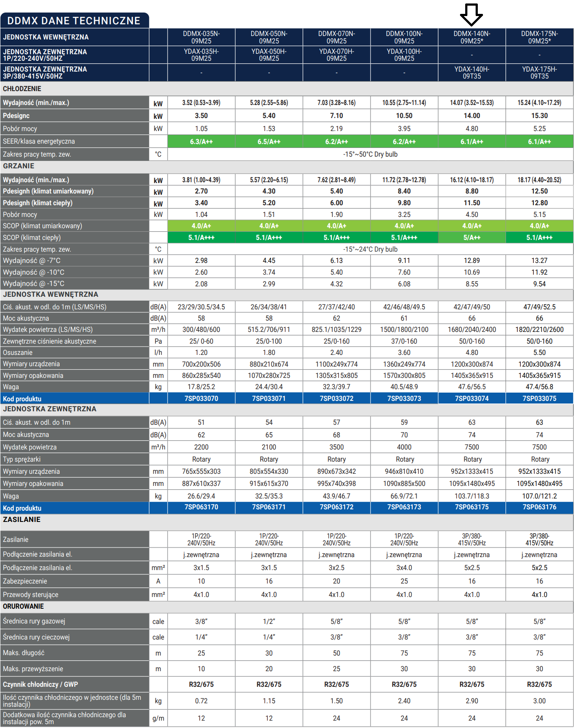Select column header DDMX-035N-09M25
This screenshot has height=728, width=575.
pos(201,37)
